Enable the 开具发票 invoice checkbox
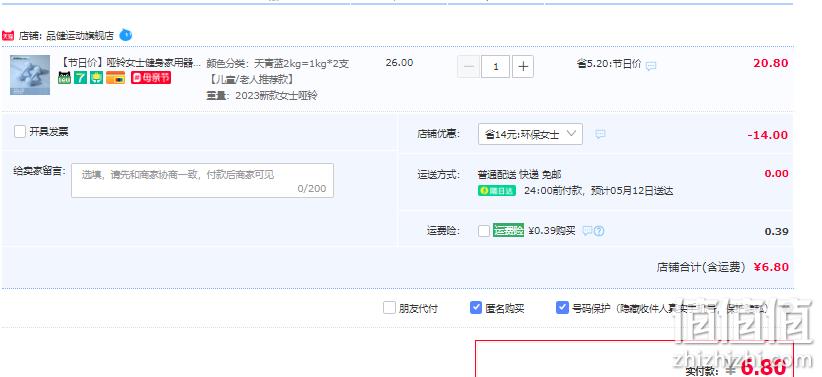 click(20, 132)
